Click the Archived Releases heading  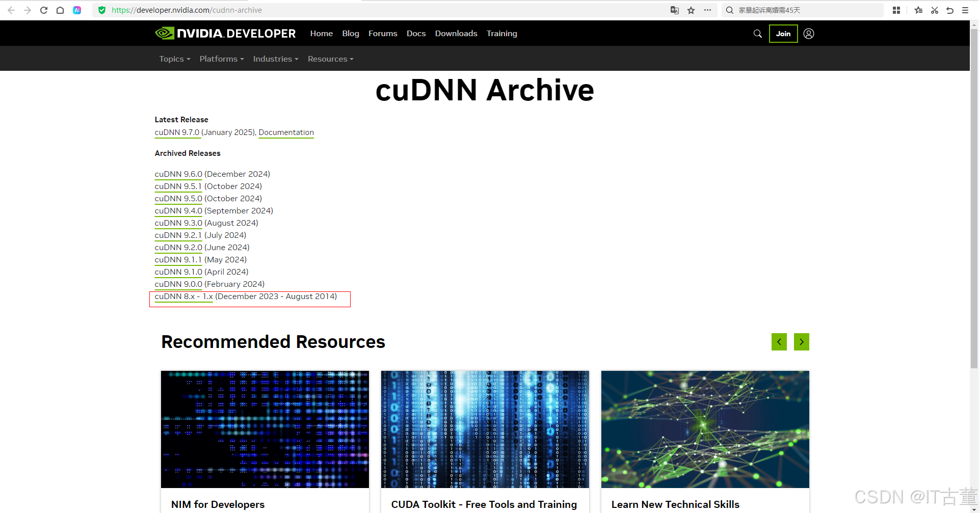tap(188, 153)
